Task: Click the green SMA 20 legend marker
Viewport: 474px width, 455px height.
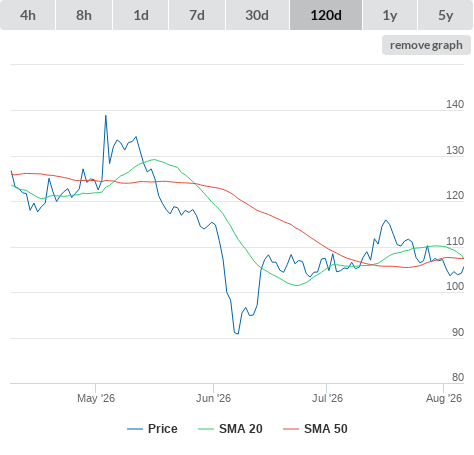Action: [206, 429]
